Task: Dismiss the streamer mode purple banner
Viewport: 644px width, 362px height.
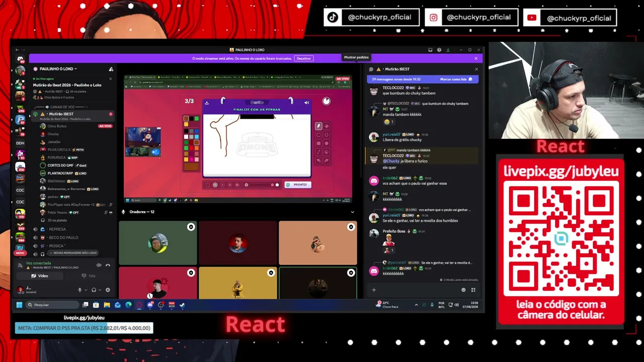Action: [476, 58]
